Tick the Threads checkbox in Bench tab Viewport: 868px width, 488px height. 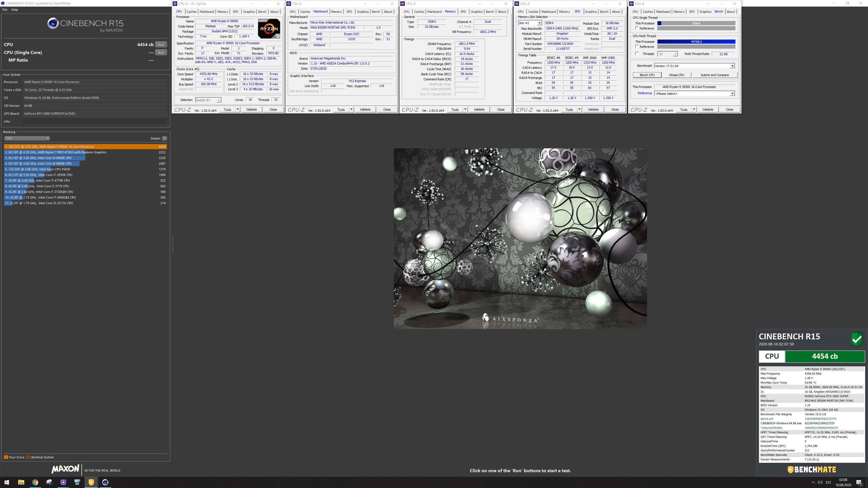[637, 54]
